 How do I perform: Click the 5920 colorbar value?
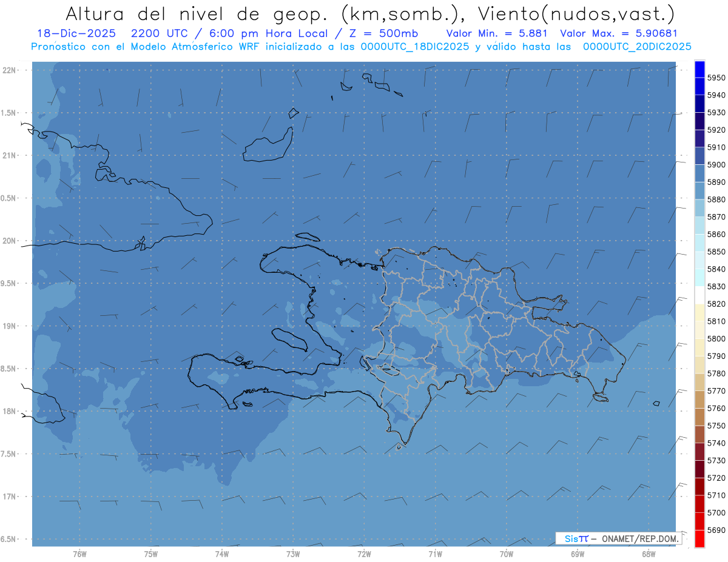[716, 130]
